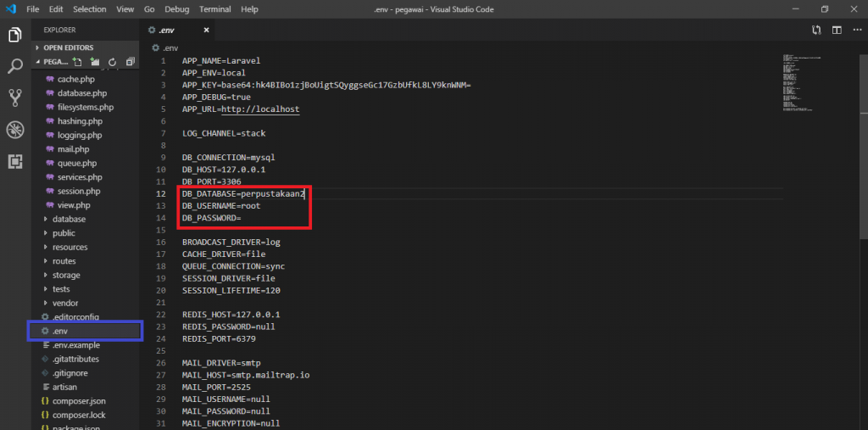Collapse all folders in Explorer
Viewport: 868px width, 430px height.
click(130, 62)
